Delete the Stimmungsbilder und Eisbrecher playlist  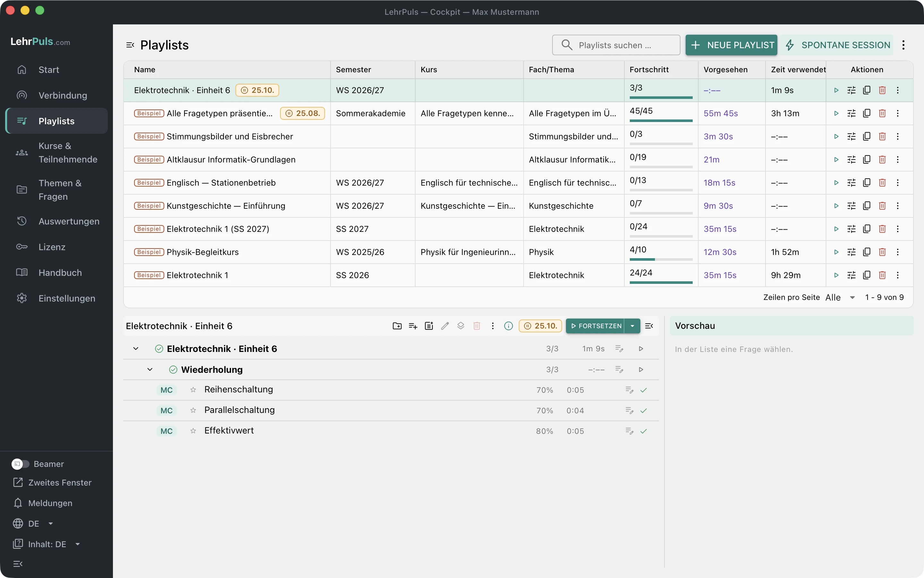(x=882, y=136)
